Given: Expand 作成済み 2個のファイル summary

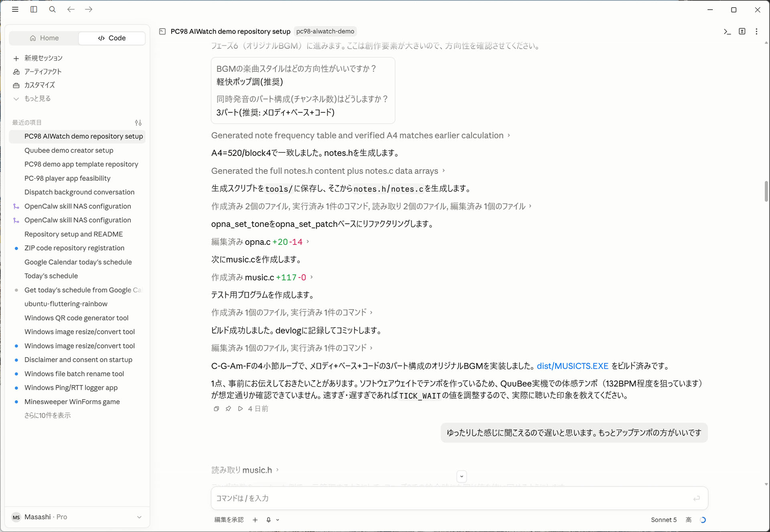Looking at the screenshot, I should tap(371, 206).
